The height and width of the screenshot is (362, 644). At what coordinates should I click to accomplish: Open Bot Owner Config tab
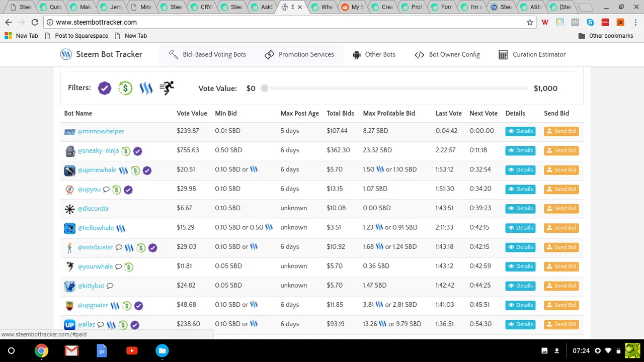(447, 54)
